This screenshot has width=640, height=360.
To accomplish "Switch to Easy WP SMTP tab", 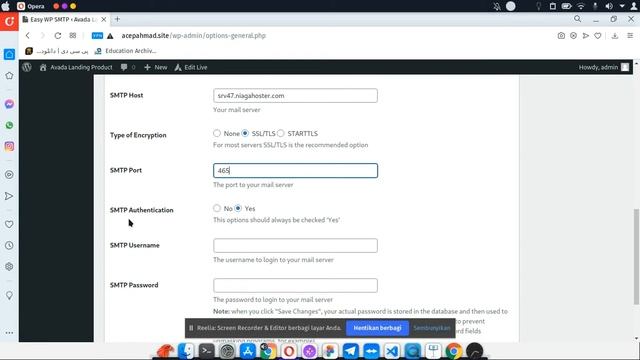I will (x=63, y=19).
